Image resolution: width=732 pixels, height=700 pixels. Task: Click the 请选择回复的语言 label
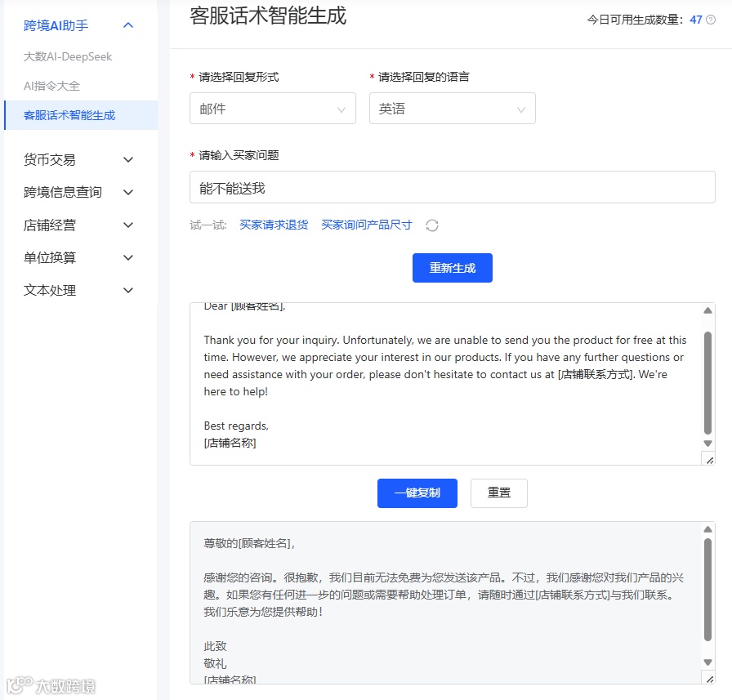(423, 77)
